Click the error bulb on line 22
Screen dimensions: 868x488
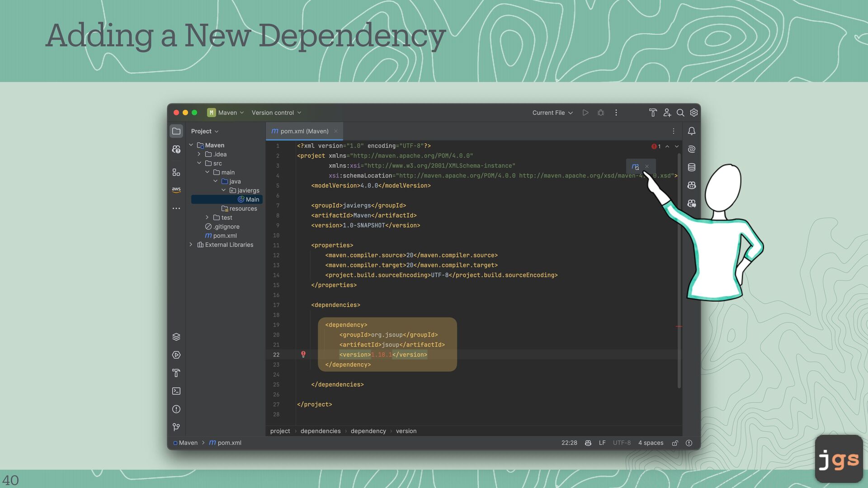(303, 355)
